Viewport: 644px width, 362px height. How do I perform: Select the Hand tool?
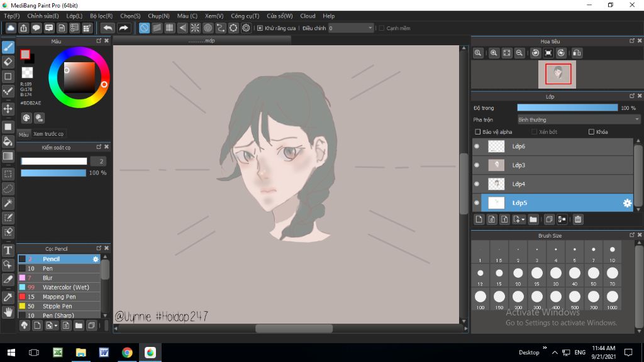8,312
